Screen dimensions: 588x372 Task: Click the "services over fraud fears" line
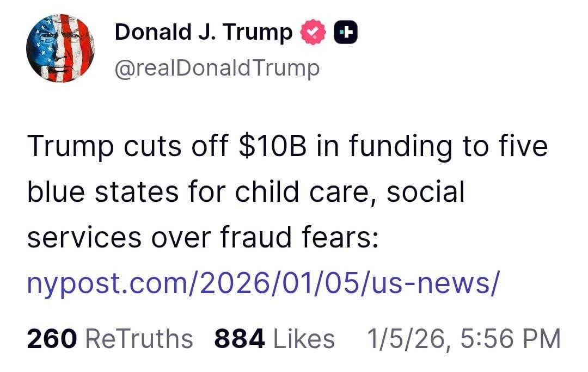coord(203,237)
